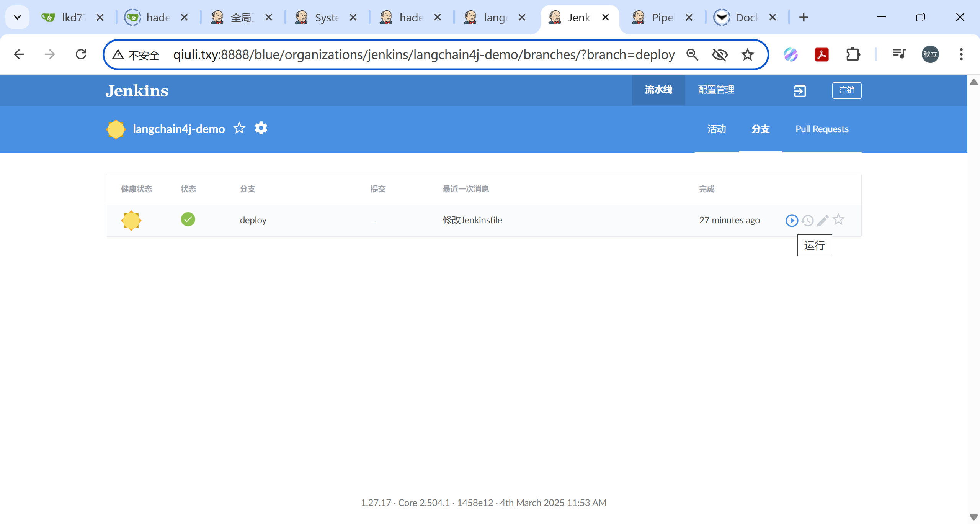Switch to the Pull Requests tab

point(822,129)
